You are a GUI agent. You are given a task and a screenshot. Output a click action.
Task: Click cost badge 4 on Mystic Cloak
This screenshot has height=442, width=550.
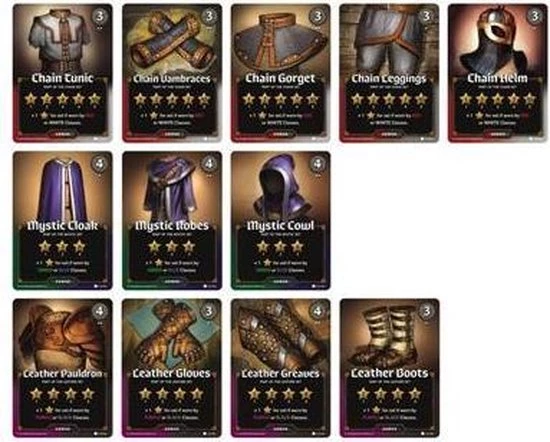pos(100,163)
